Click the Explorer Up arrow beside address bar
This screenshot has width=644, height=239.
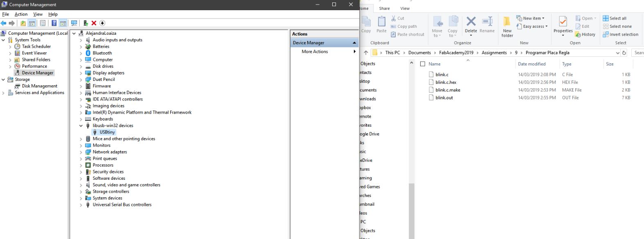point(366,53)
